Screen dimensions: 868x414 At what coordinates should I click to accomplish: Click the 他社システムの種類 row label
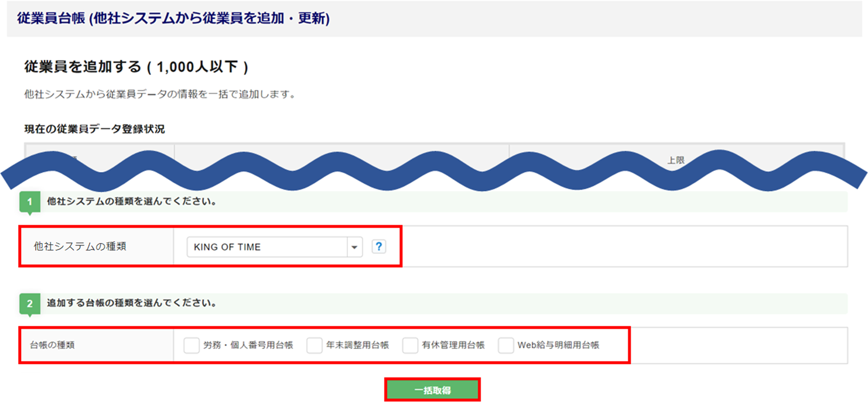tap(80, 247)
